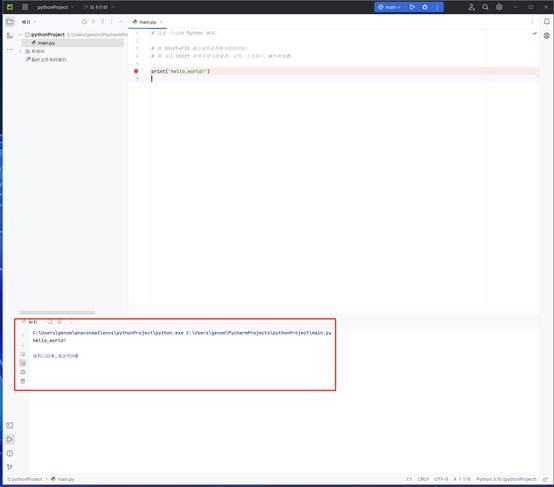This screenshot has height=487, width=554.
Task: Remove the red breakpoint on print line
Action: [x=136, y=71]
